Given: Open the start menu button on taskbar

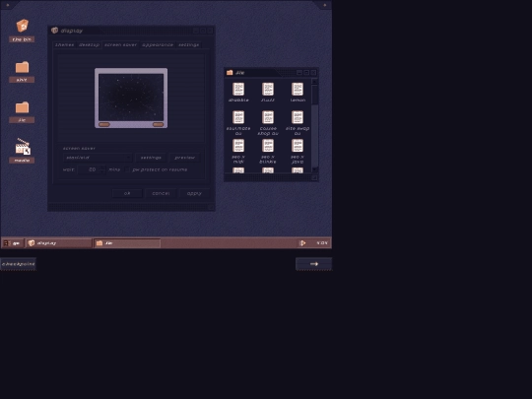Looking at the screenshot, I should pyautogui.click(x=12, y=243).
